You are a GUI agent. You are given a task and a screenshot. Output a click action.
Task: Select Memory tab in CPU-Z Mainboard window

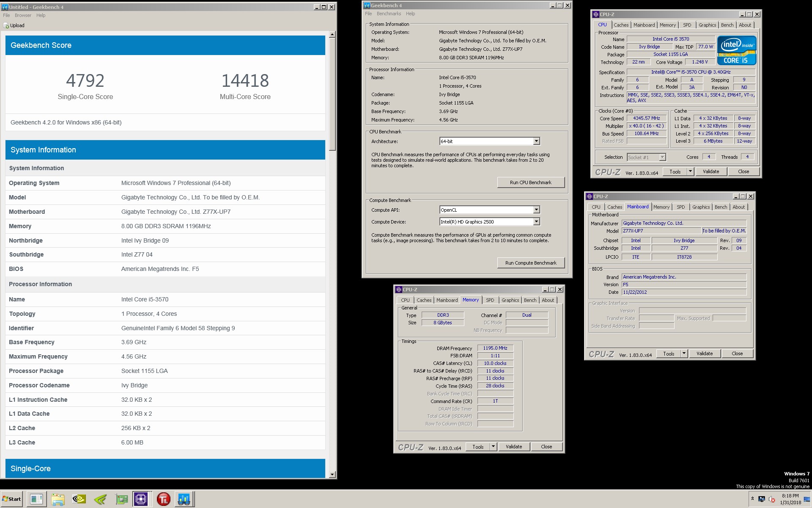[x=661, y=207]
